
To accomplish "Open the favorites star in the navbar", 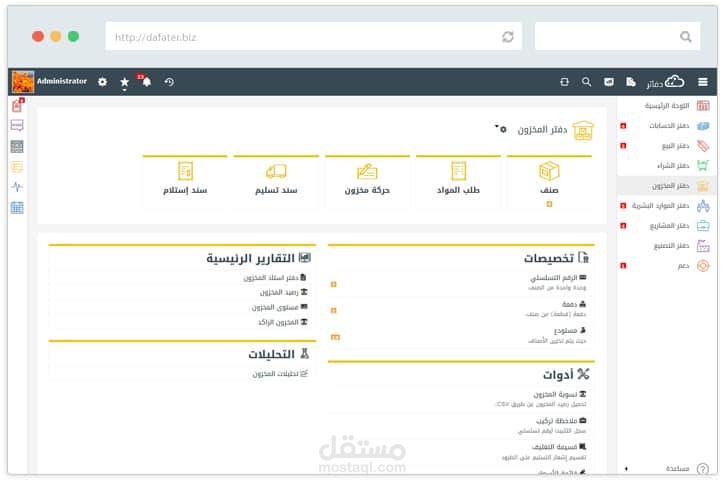I will click(124, 82).
